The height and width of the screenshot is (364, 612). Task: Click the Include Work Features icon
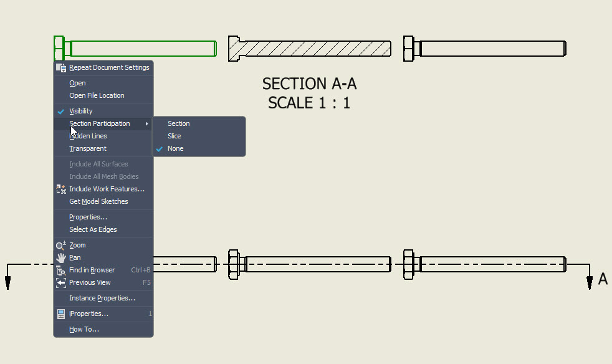[61, 189]
